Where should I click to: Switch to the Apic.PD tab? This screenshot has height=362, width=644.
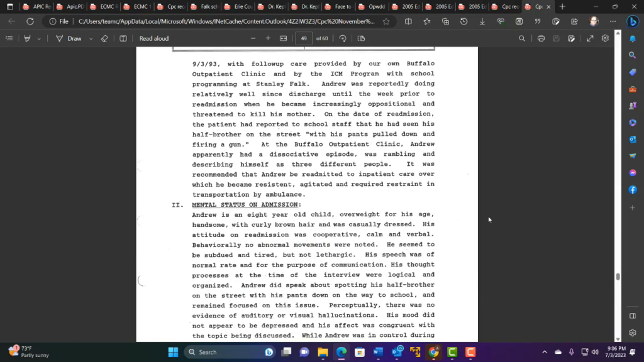(70, 6)
